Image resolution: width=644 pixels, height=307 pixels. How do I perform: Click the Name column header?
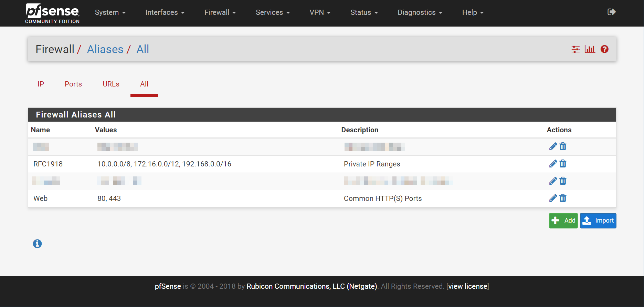coord(40,130)
